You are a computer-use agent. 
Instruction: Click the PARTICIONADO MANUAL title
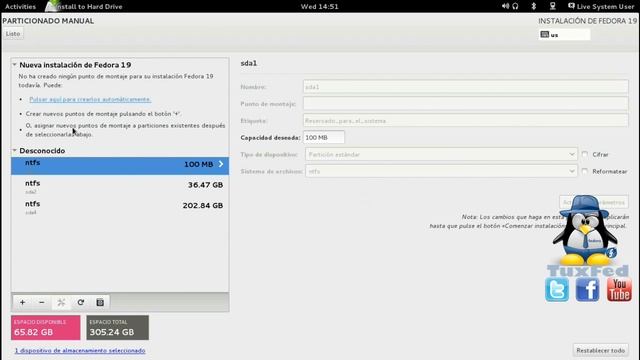48,21
